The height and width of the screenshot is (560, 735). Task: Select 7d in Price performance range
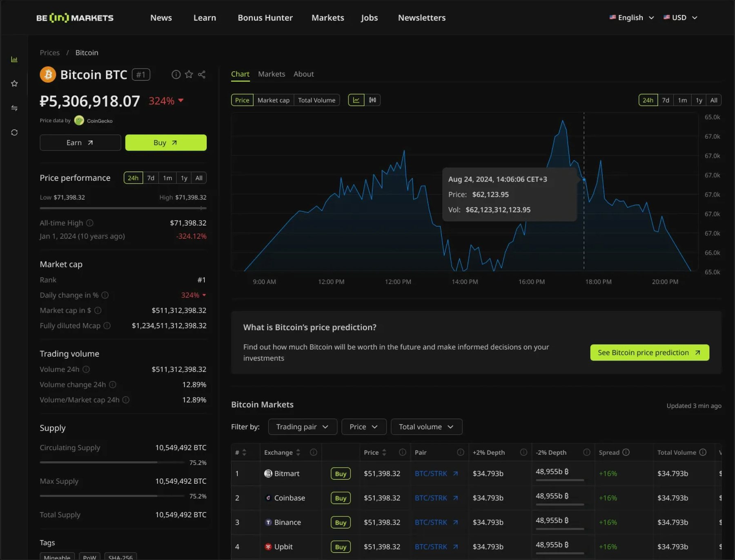[151, 178]
